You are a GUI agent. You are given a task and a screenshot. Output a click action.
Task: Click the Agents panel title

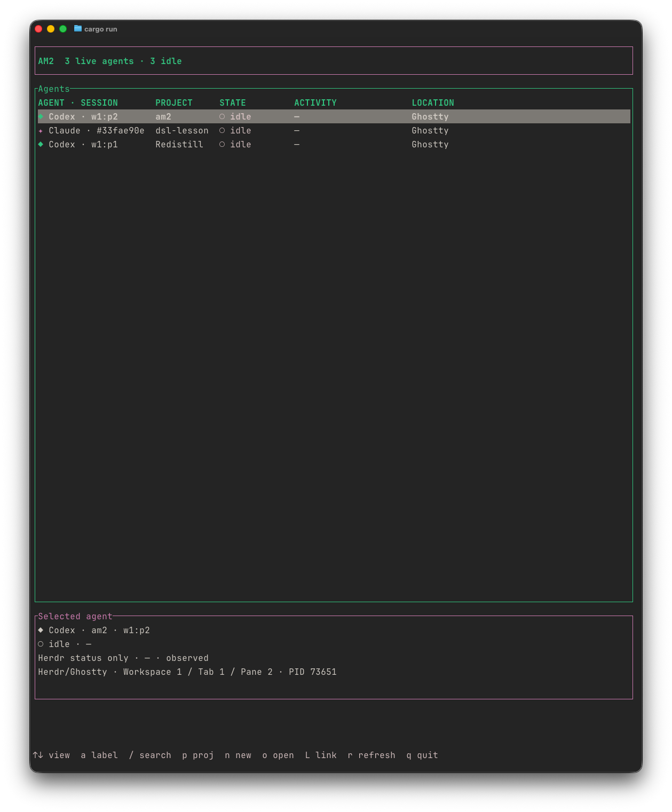(x=54, y=89)
